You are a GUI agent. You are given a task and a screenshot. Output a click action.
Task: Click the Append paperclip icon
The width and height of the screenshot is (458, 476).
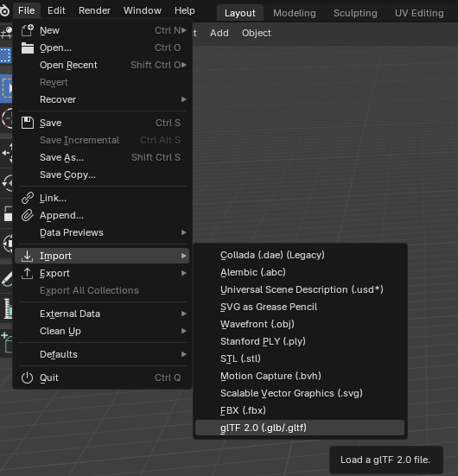pos(28,215)
